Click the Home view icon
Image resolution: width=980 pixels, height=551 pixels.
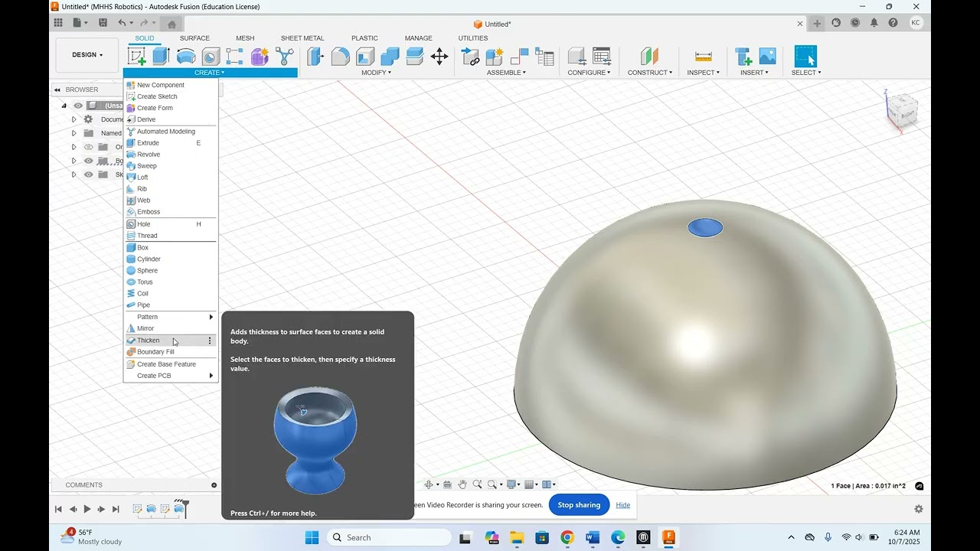coord(171,24)
